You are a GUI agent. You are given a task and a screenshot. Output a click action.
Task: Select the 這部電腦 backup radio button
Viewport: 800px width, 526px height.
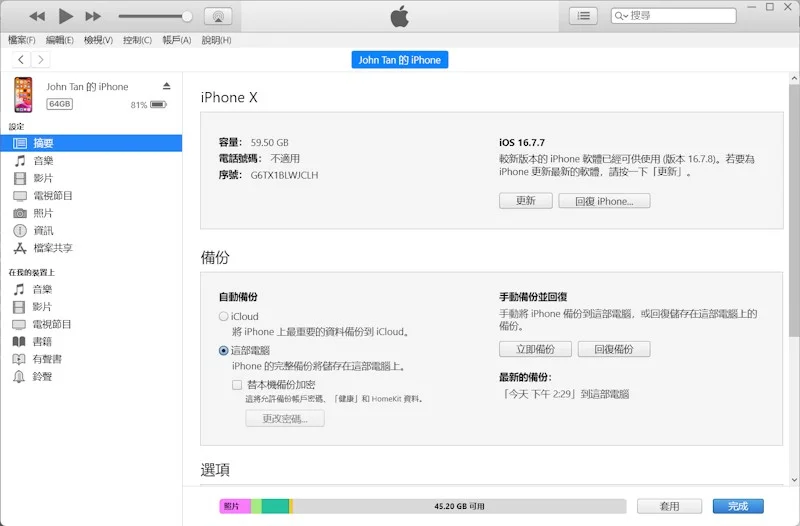(224, 351)
